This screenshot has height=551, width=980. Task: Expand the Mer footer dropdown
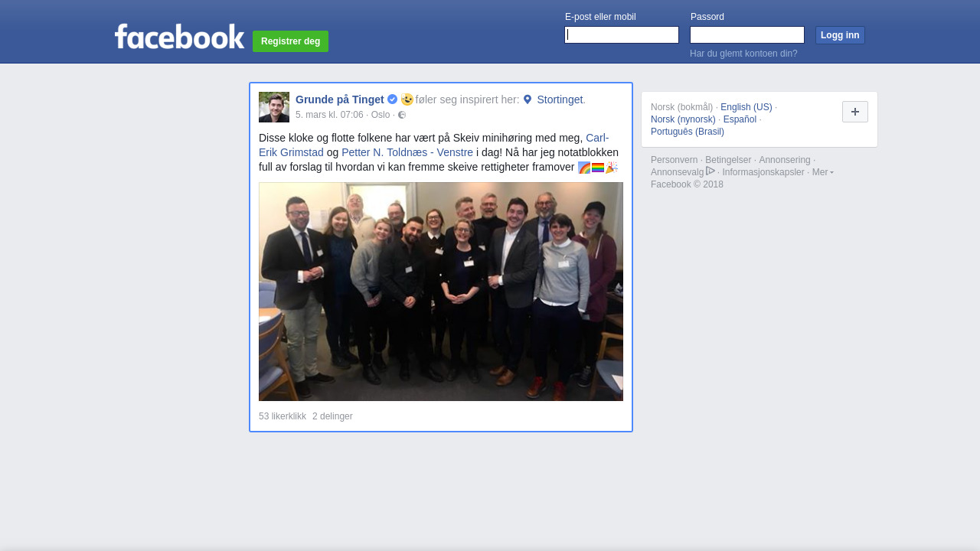[823, 172]
